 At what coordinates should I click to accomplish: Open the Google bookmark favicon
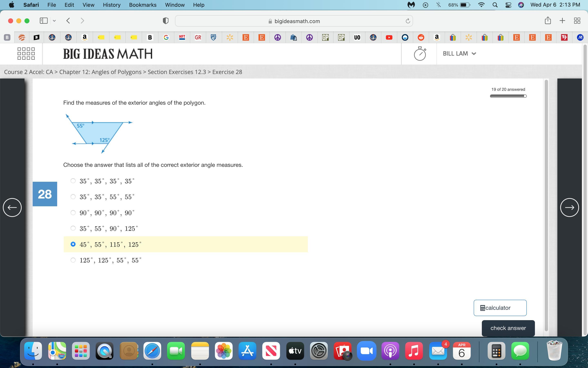coord(166,37)
